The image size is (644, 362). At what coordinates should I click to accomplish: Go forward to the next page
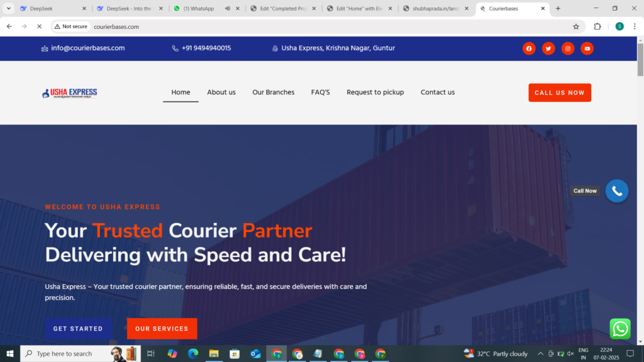(x=25, y=26)
